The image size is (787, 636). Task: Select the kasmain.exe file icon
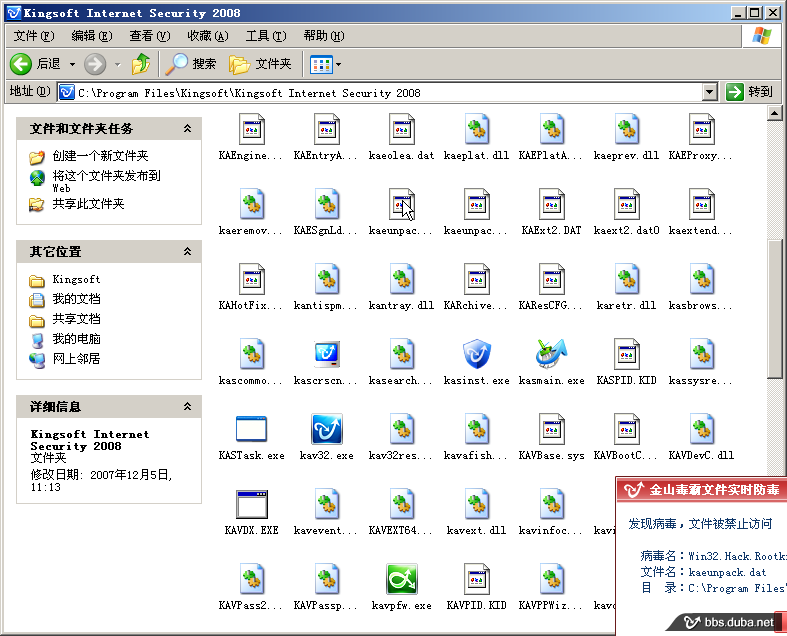pyautogui.click(x=552, y=354)
